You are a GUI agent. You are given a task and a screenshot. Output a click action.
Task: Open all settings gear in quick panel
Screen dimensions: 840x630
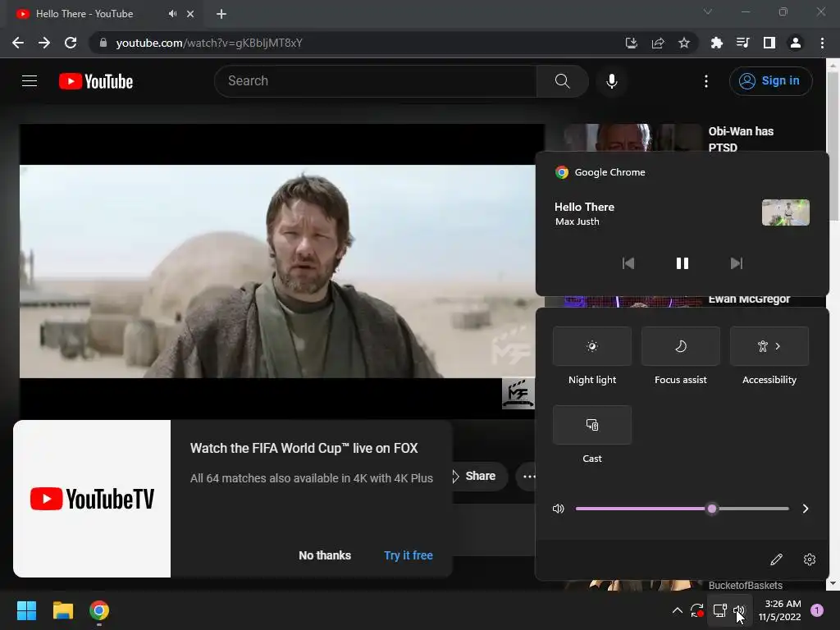pyautogui.click(x=810, y=559)
